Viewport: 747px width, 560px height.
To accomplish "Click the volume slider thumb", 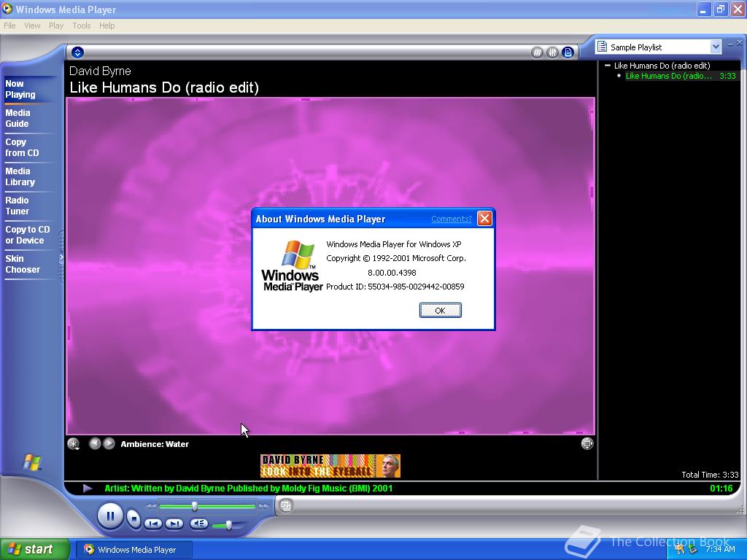I will point(228,525).
